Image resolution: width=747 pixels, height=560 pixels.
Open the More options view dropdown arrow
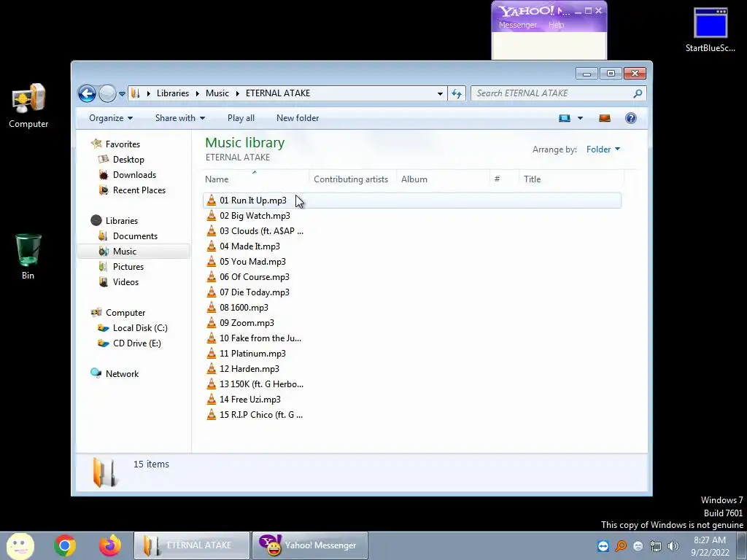click(580, 118)
